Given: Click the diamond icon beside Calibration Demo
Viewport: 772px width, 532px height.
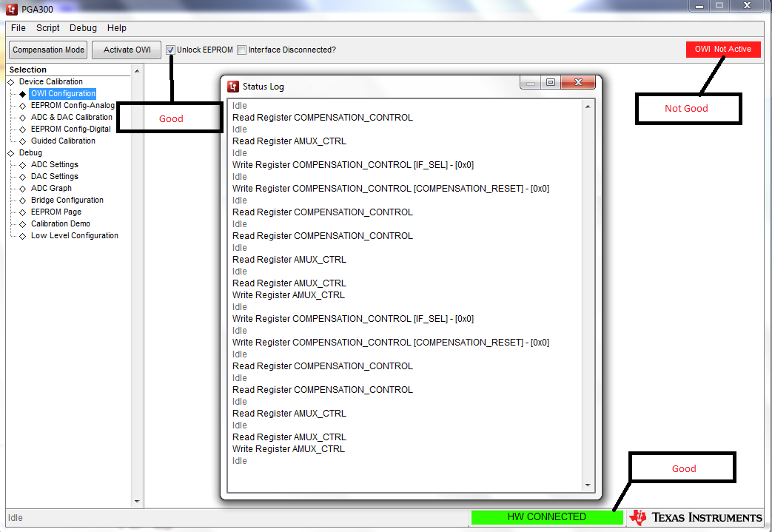Looking at the screenshot, I should tap(23, 224).
